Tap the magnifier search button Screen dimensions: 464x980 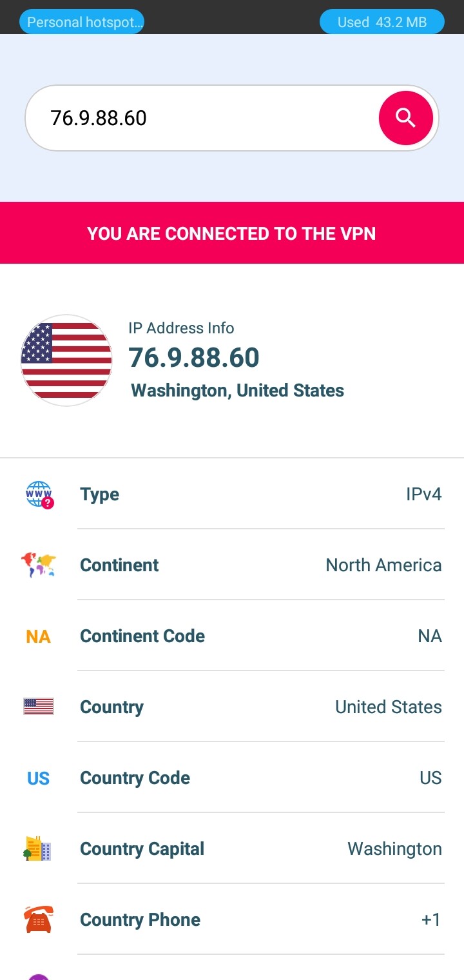click(x=405, y=118)
